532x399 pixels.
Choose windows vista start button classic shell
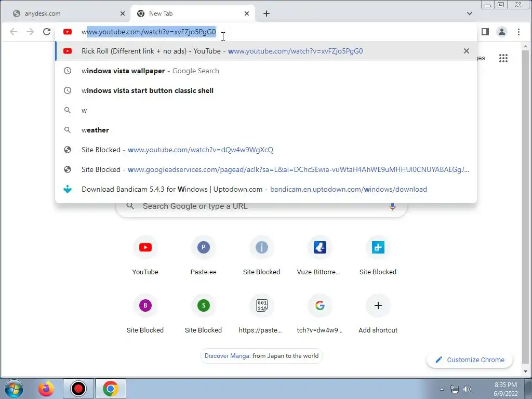point(266,90)
